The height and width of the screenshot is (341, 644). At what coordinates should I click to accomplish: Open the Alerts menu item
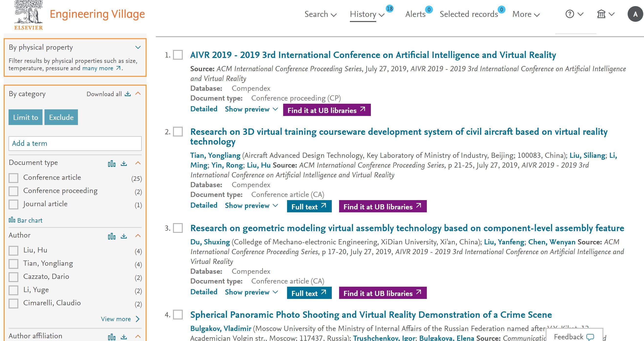tap(415, 14)
